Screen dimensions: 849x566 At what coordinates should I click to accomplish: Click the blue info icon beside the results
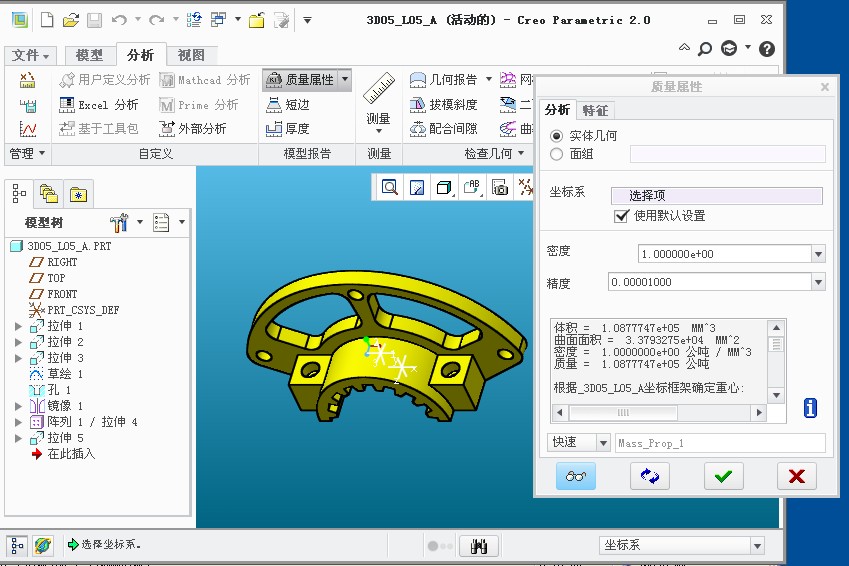[810, 407]
